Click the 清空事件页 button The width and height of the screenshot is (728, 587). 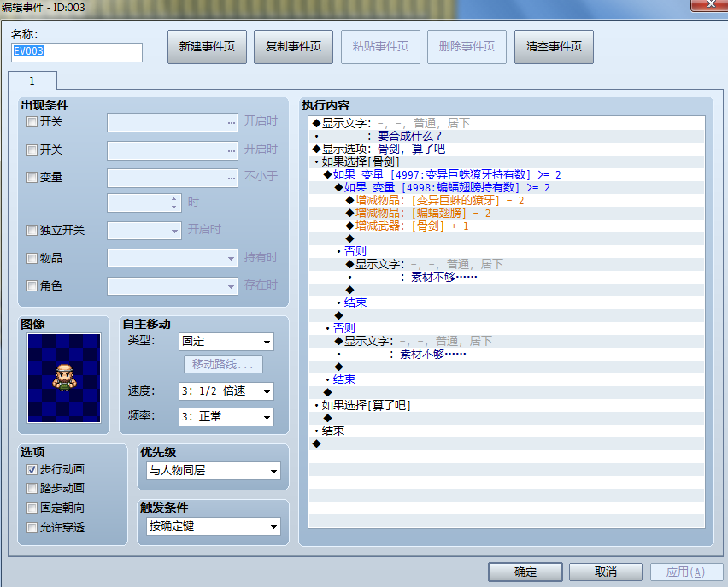coord(554,46)
